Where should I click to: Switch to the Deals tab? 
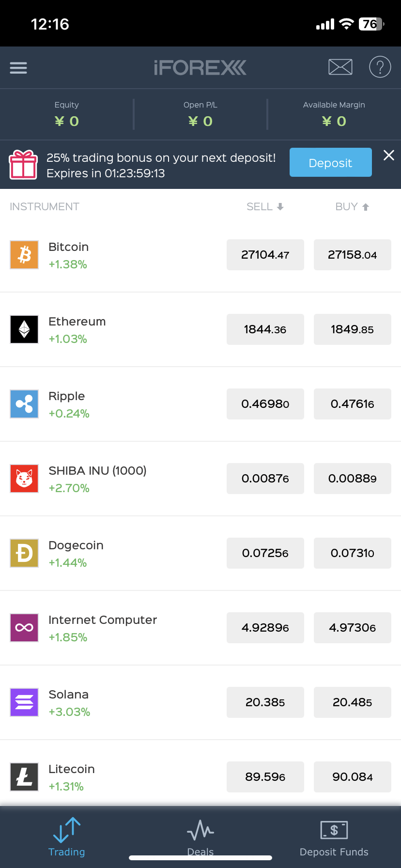200,837
